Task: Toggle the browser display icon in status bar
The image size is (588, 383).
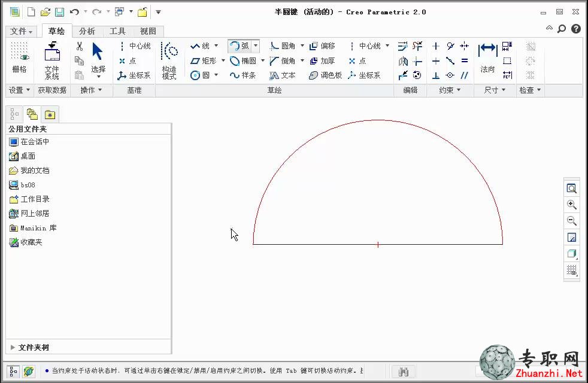Action: pos(29,372)
